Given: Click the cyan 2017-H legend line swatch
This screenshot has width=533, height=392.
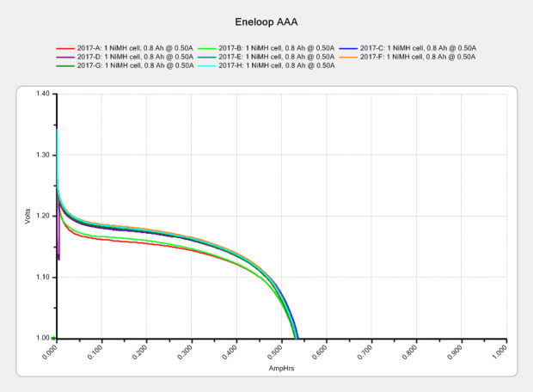Looking at the screenshot, I should (x=206, y=65).
